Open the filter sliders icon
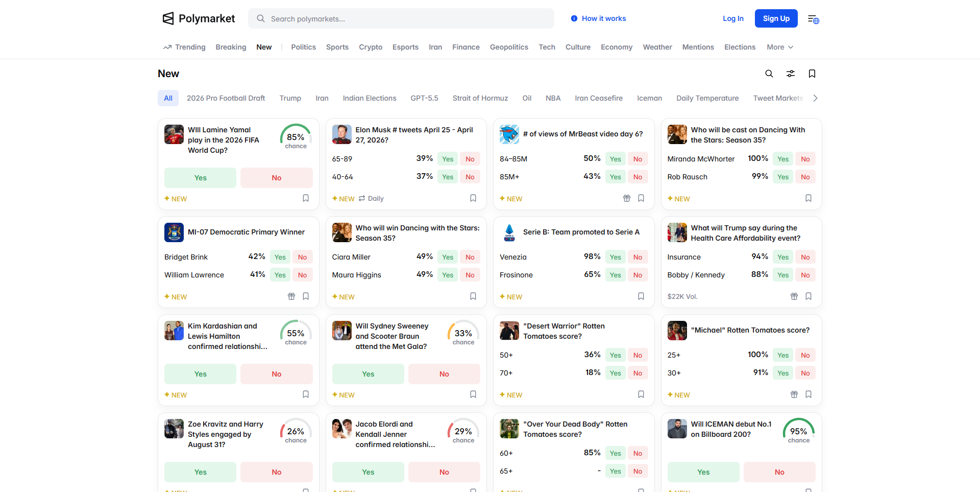The width and height of the screenshot is (980, 492). pos(790,74)
